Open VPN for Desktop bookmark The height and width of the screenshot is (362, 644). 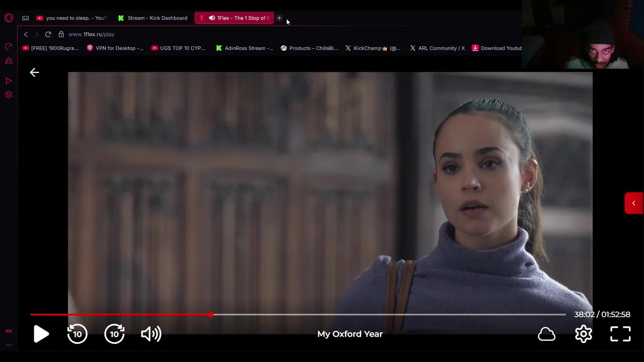click(x=115, y=48)
